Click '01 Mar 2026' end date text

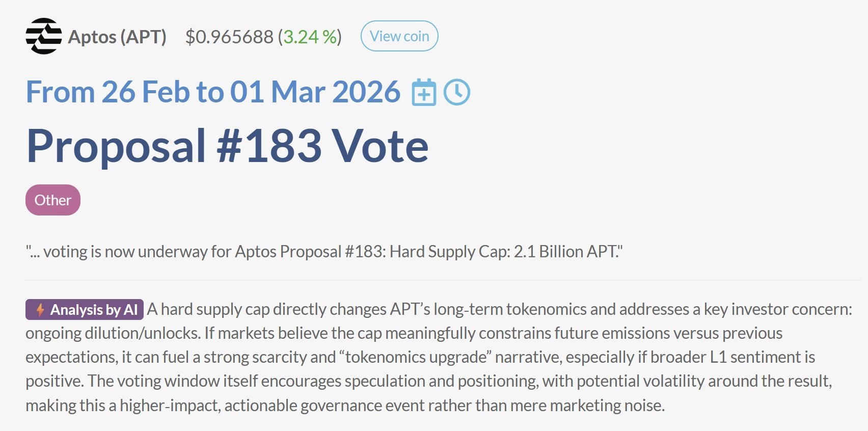315,92
